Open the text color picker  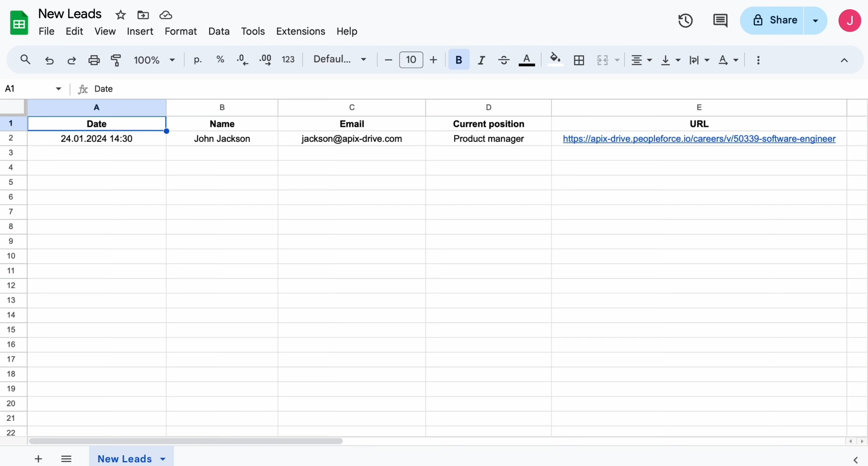(527, 60)
